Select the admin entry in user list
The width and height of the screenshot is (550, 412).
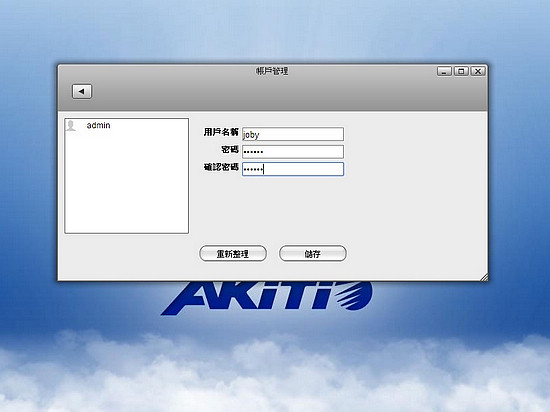coord(126,126)
